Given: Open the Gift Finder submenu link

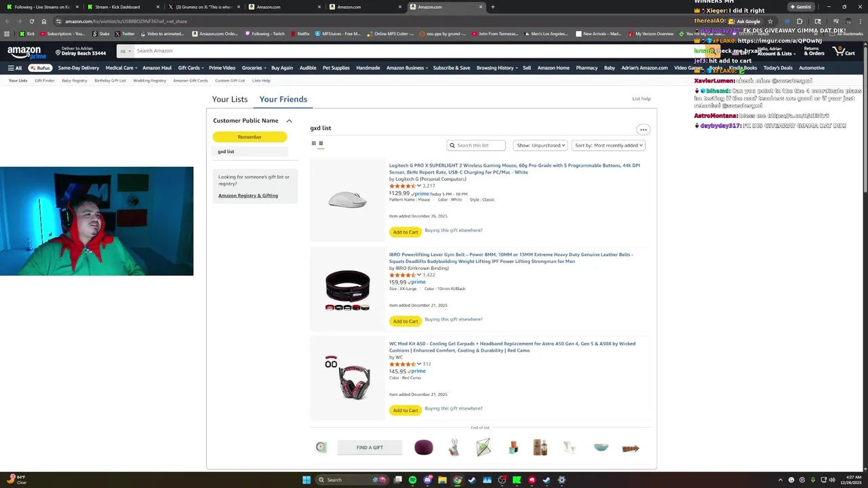Looking at the screenshot, I should pos(45,81).
